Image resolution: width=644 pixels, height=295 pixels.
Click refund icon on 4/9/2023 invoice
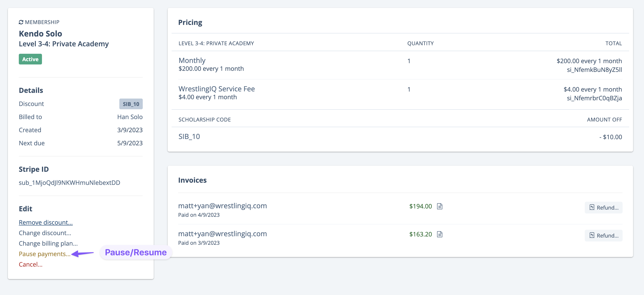click(x=592, y=208)
